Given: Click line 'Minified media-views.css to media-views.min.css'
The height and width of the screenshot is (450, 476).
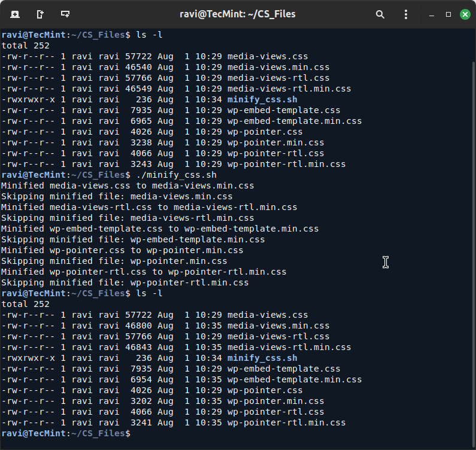Looking at the screenshot, I should [x=128, y=186].
